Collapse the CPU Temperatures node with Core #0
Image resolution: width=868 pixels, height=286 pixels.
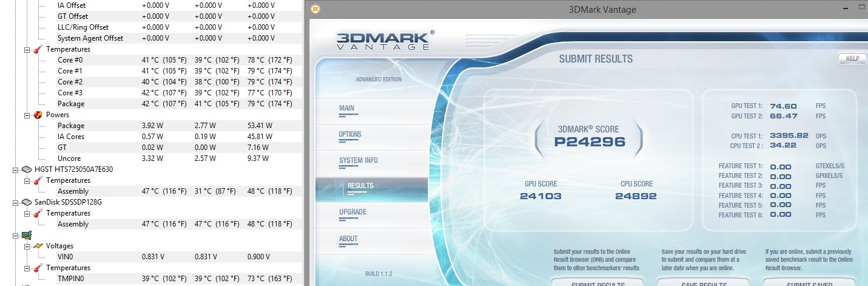(27, 49)
